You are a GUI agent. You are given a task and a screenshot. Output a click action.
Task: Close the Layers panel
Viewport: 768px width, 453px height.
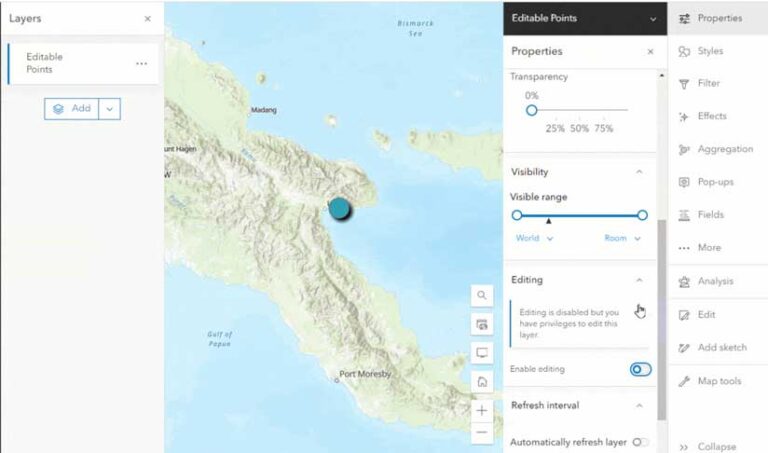pos(147,19)
